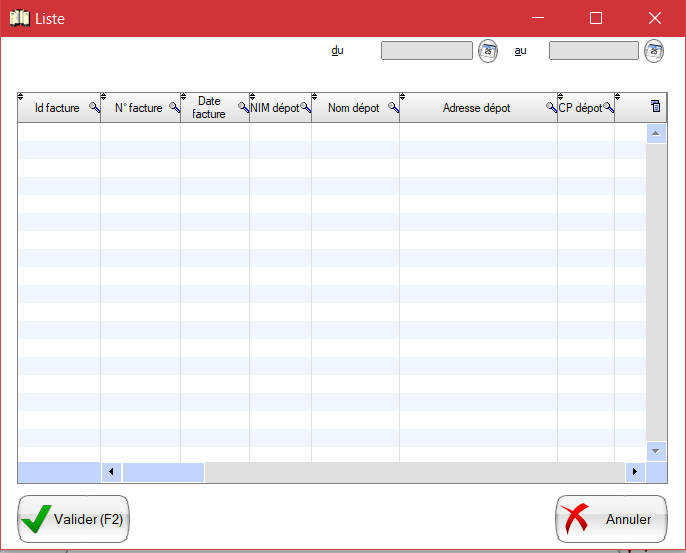Screen dimensions: 686x553
Task: Click the search magnifier in N° facture column
Action: pos(173,107)
